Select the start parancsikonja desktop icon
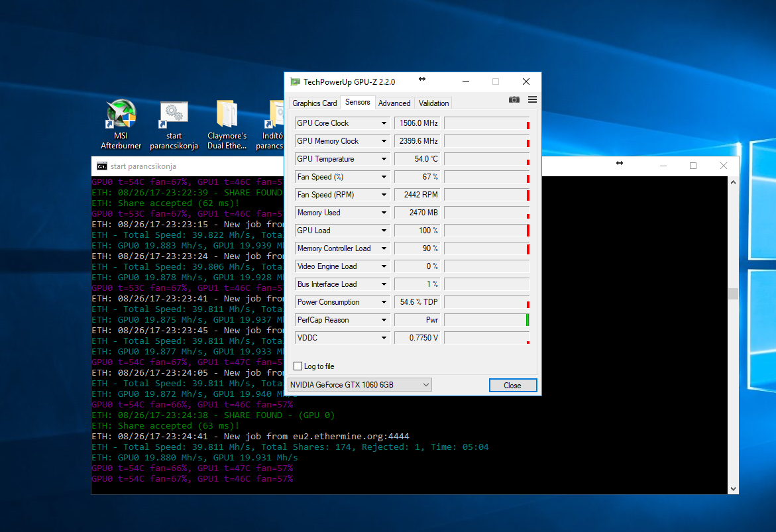 tap(174, 115)
